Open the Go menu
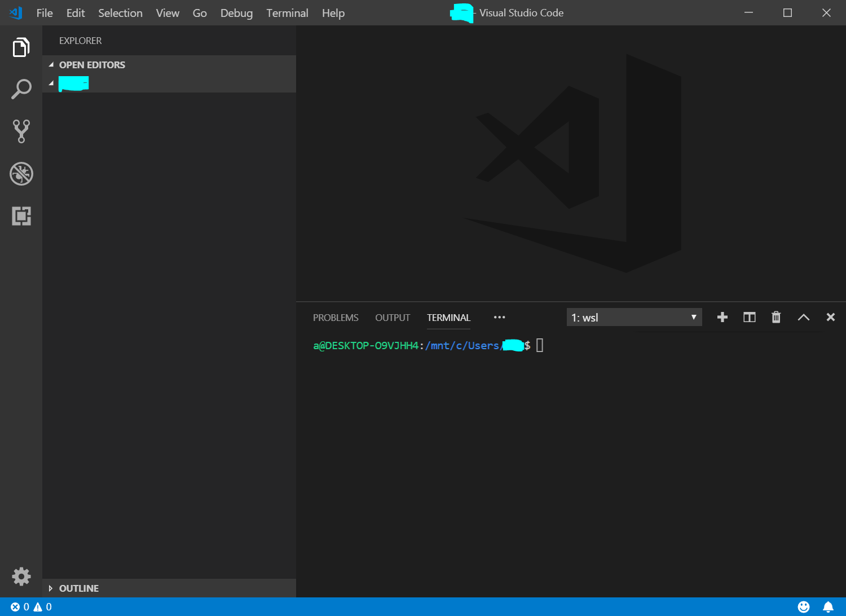 [200, 13]
